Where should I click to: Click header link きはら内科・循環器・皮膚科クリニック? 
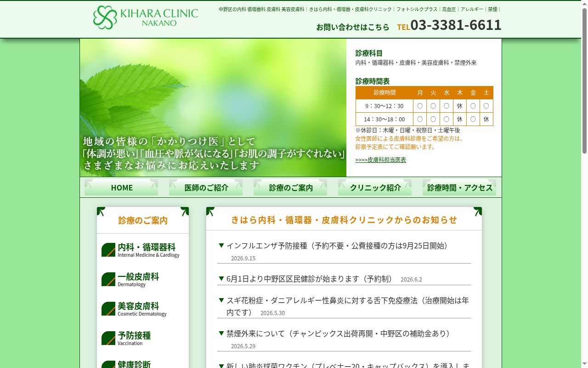point(351,9)
